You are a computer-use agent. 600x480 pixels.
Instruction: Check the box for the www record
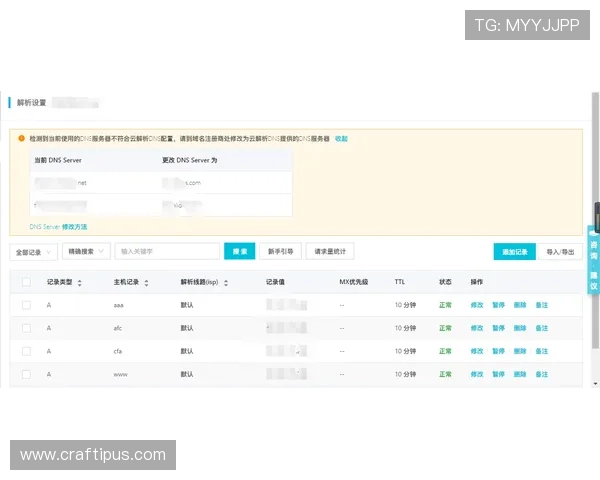(26, 374)
